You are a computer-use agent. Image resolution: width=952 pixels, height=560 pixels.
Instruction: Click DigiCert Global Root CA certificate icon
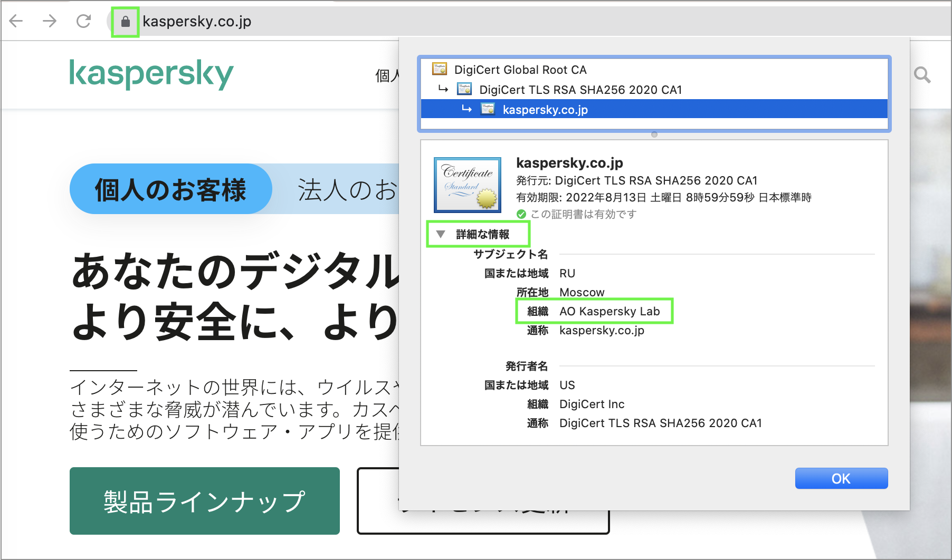[439, 69]
